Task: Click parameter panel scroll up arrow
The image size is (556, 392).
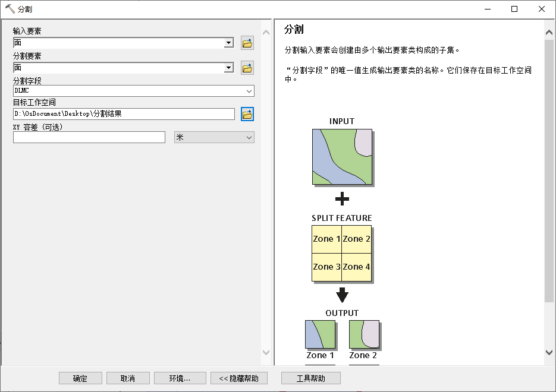Action: pyautogui.click(x=266, y=32)
